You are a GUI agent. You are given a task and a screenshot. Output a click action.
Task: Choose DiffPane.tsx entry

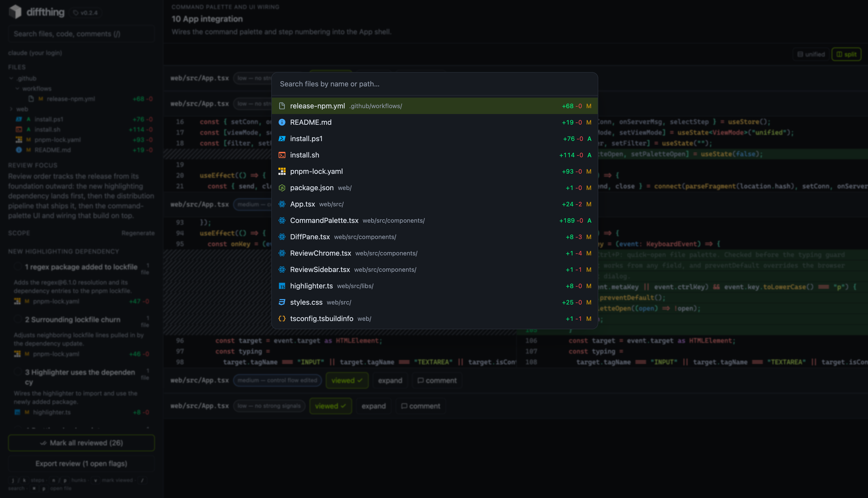434,237
